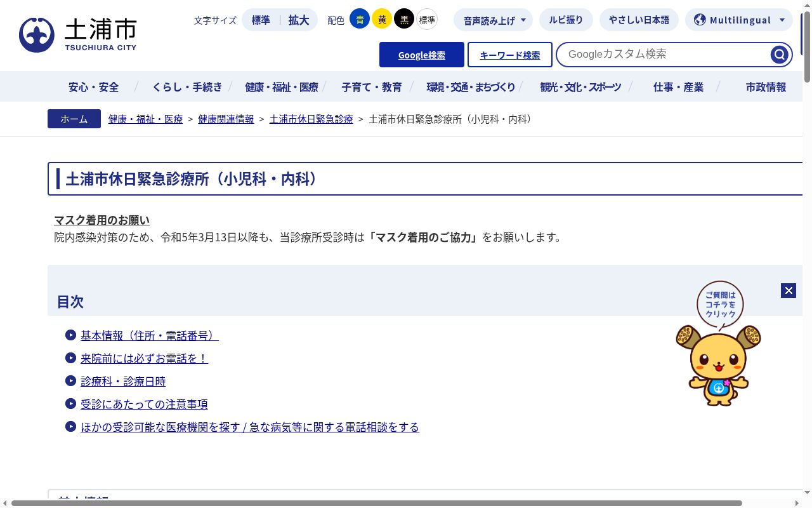Switch to やさしい日本語 mode
The image size is (812, 508).
pos(639,20)
